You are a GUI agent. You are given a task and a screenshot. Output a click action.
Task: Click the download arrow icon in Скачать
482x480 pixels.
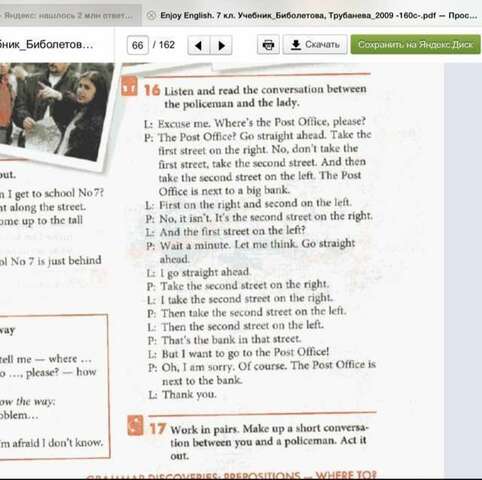pyautogui.click(x=296, y=45)
